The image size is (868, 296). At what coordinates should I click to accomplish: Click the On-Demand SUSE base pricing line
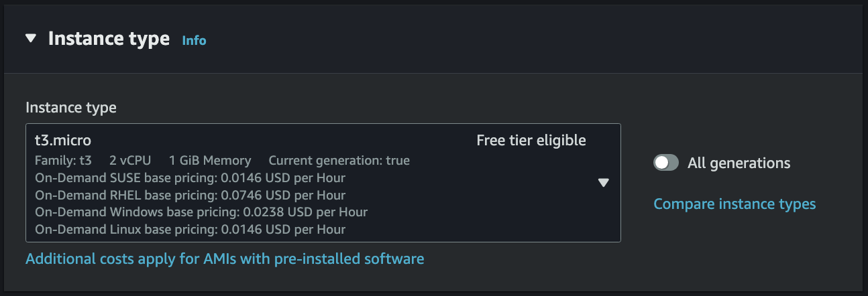click(190, 178)
